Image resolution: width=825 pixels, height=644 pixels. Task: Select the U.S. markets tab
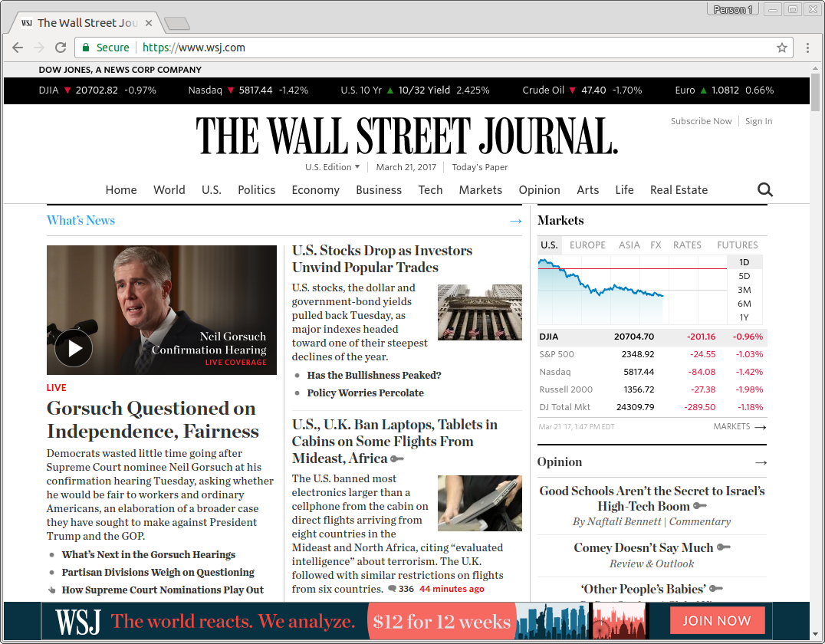tap(549, 245)
